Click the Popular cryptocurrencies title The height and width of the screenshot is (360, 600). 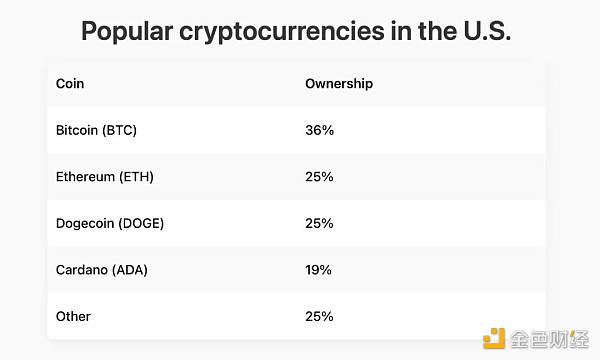(x=296, y=32)
